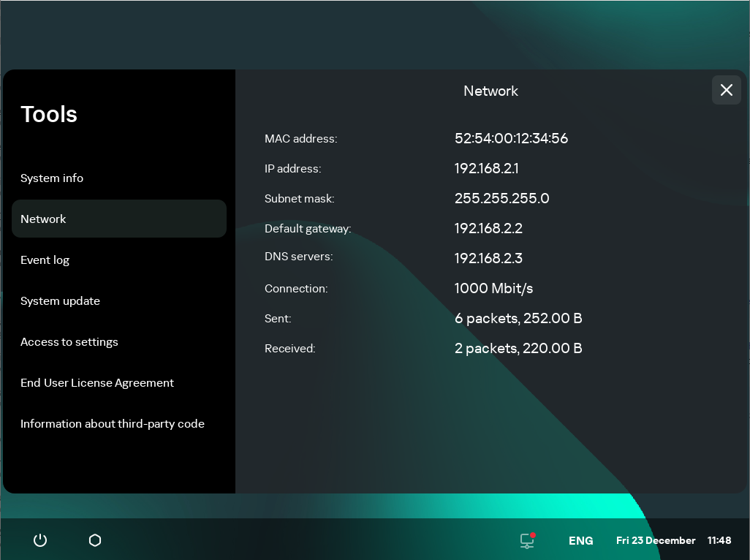Click the clock showing 11:48
Viewport: 750px width, 560px height.
point(719,540)
